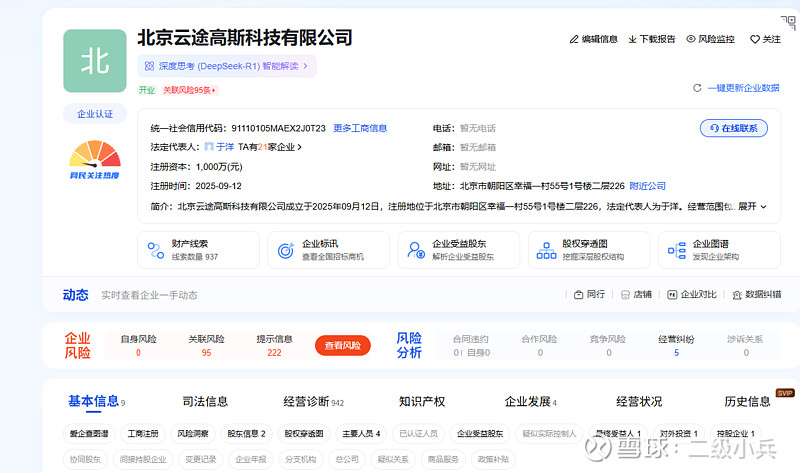Image resolution: width=800 pixels, height=473 pixels.
Task: Click the 数据纠错 icon in 动态 bar
Action: click(737, 295)
